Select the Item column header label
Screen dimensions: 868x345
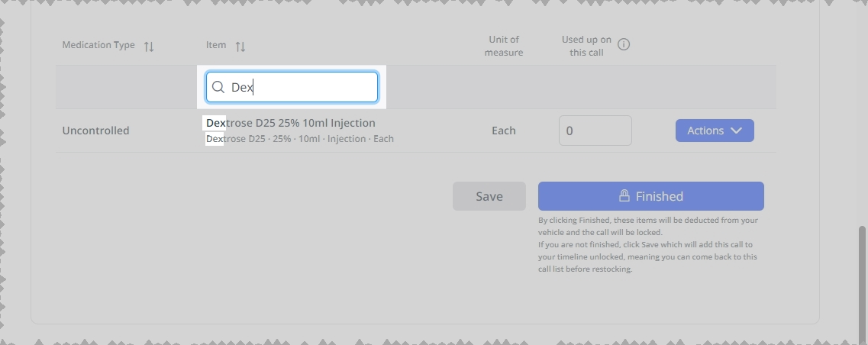pyautogui.click(x=216, y=45)
